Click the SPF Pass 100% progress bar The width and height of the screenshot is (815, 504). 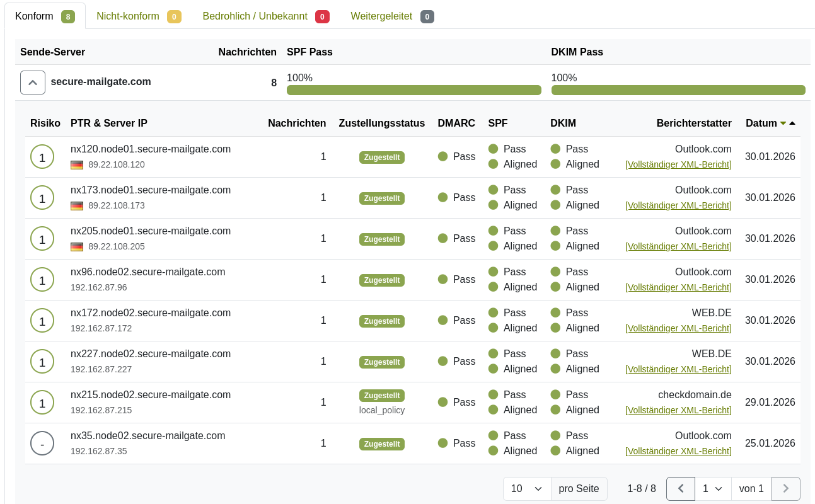point(414,90)
